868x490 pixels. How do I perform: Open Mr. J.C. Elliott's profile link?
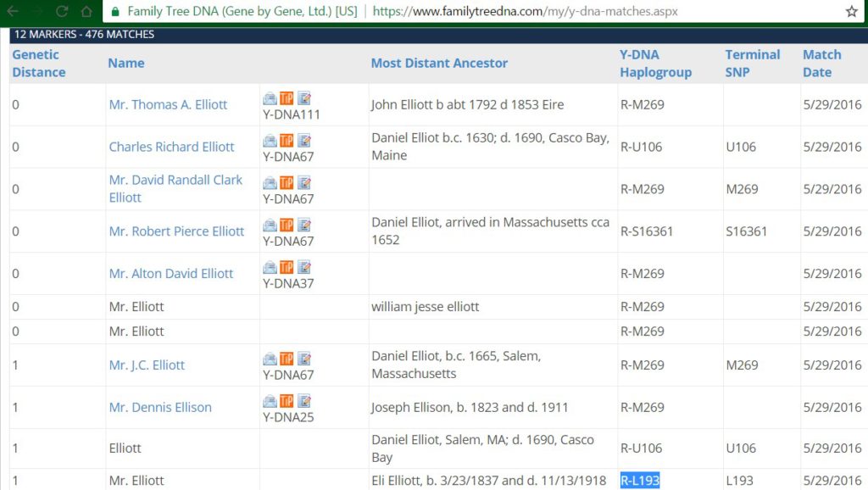click(x=147, y=365)
